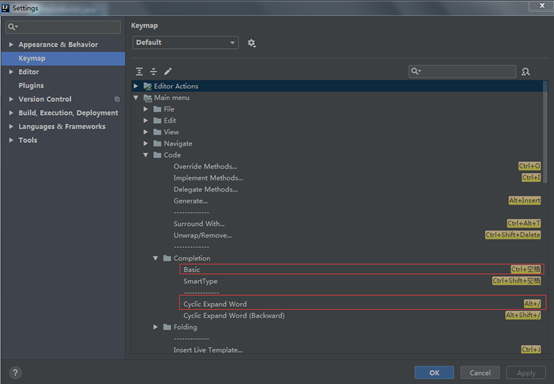Select Tools label in sidebar
Image resolution: width=554 pixels, height=384 pixels.
28,140
